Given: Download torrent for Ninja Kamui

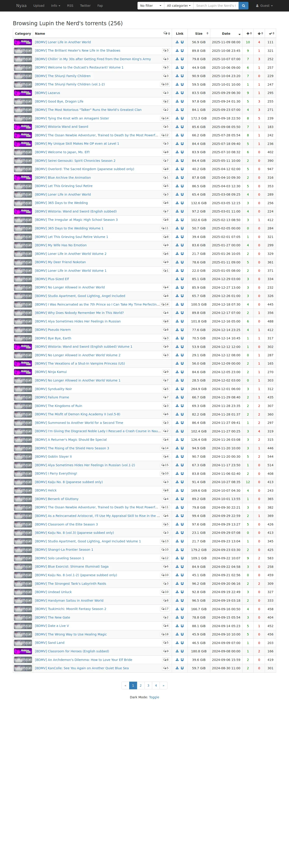Looking at the screenshot, I should 177,372.
